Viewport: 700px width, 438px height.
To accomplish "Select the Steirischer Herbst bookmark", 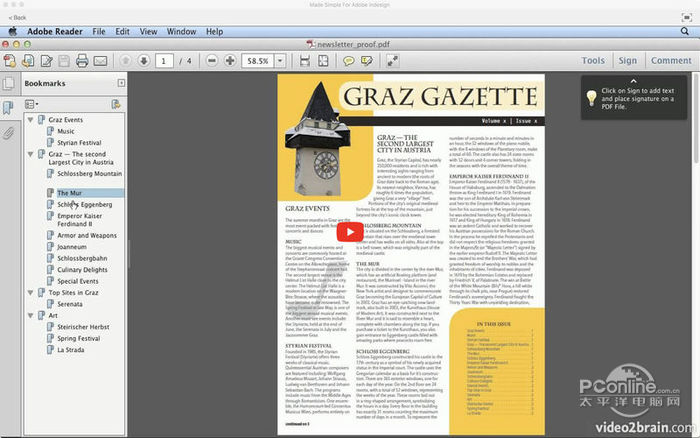I will coord(83,327).
